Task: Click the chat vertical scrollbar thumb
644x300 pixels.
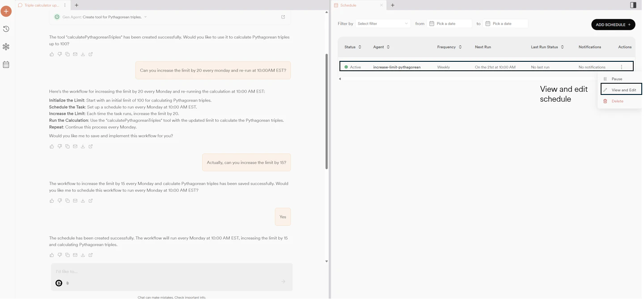Action: pyautogui.click(x=326, y=111)
